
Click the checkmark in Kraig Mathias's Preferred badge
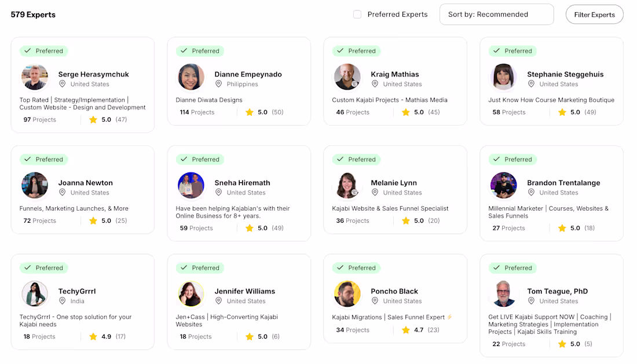[341, 51]
